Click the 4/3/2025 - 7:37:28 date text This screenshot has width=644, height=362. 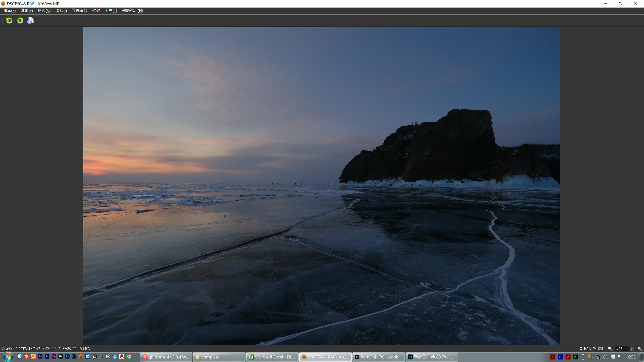pyautogui.click(x=57, y=349)
